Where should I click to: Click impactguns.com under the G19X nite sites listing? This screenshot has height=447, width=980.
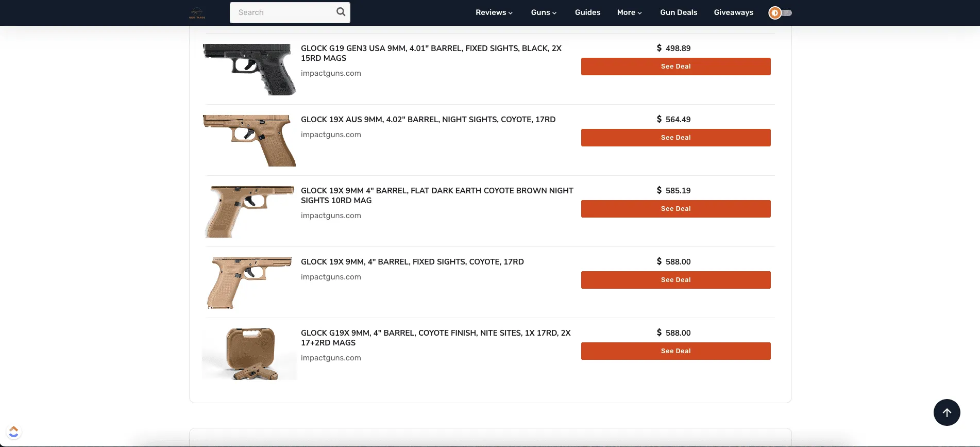tap(331, 358)
